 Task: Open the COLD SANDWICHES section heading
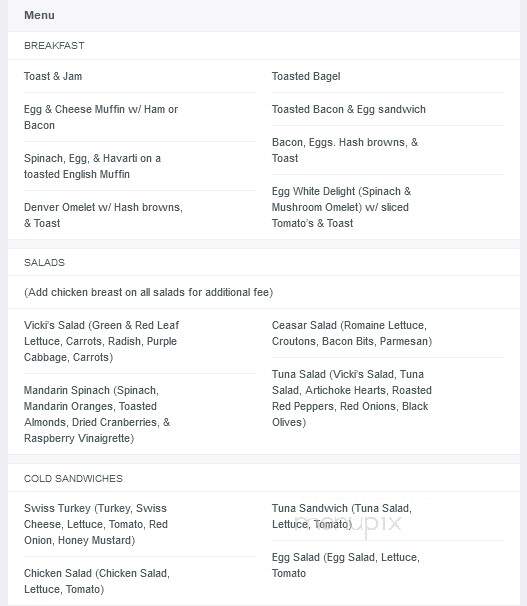[73, 478]
